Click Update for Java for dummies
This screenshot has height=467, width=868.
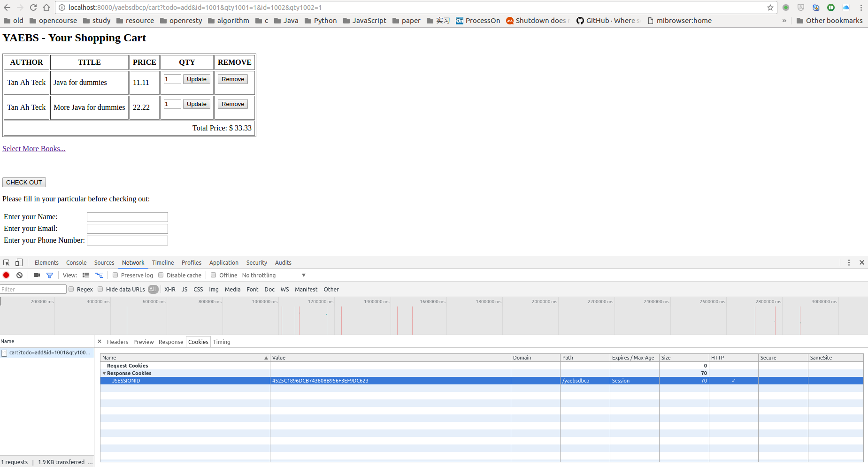pyautogui.click(x=197, y=79)
